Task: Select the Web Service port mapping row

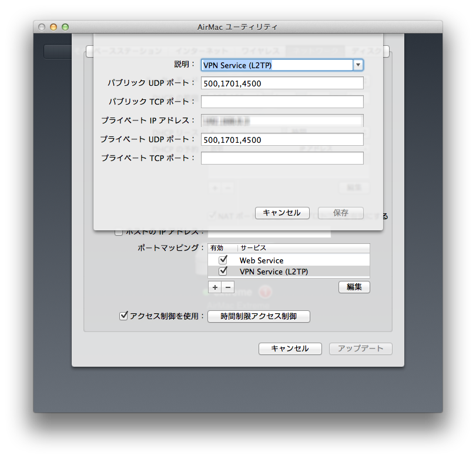Action: tap(289, 260)
